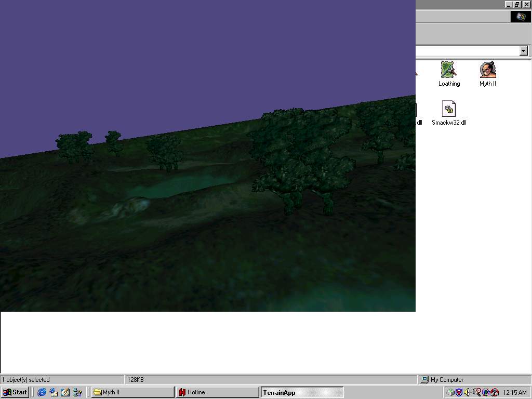Screen dimensions: 532x399
Task: Click the View Channels Quick Launch icon
Action: tap(77, 392)
